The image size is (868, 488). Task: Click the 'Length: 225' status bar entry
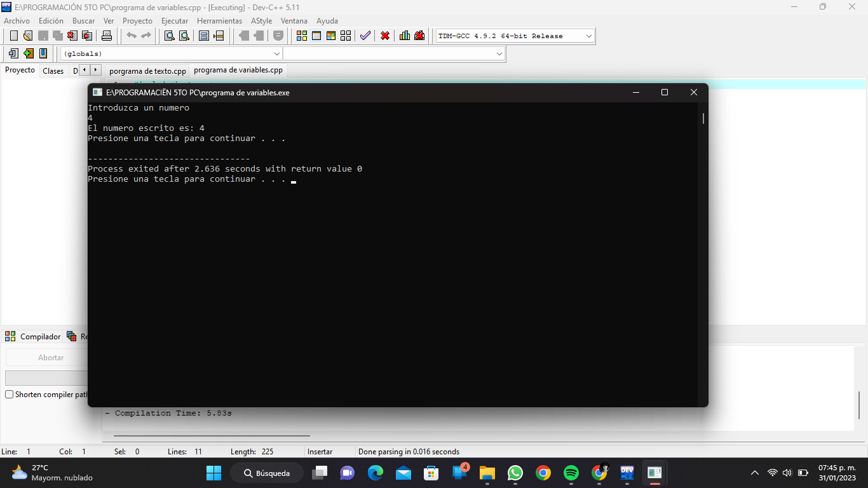click(x=252, y=452)
